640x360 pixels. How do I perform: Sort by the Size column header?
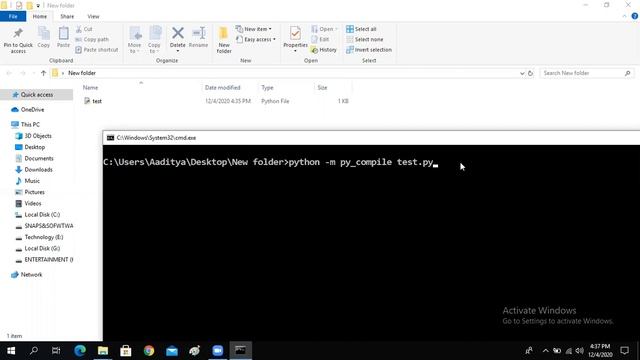tap(322, 87)
